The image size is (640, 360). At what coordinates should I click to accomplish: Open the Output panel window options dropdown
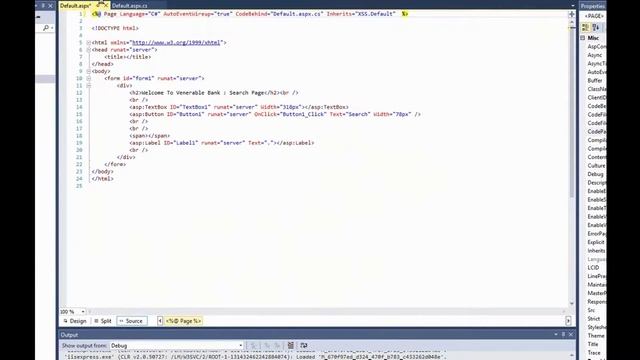(x=556, y=334)
